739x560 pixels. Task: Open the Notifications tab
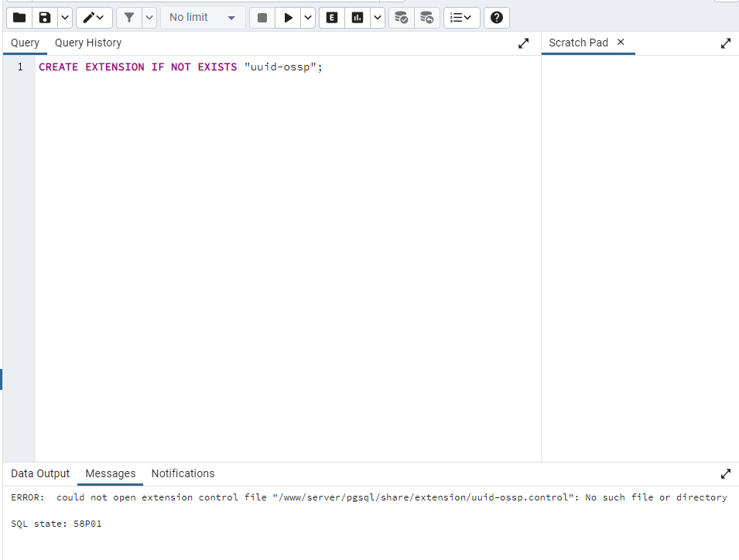pyautogui.click(x=183, y=473)
